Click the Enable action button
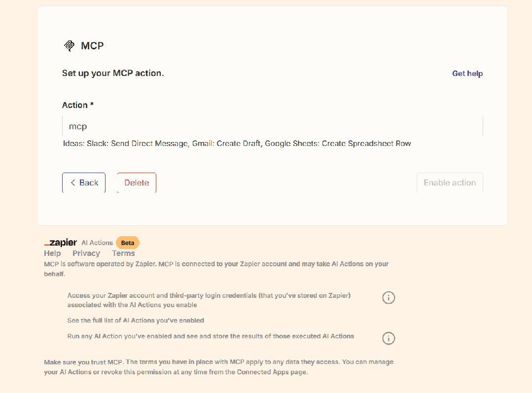 [x=450, y=182]
